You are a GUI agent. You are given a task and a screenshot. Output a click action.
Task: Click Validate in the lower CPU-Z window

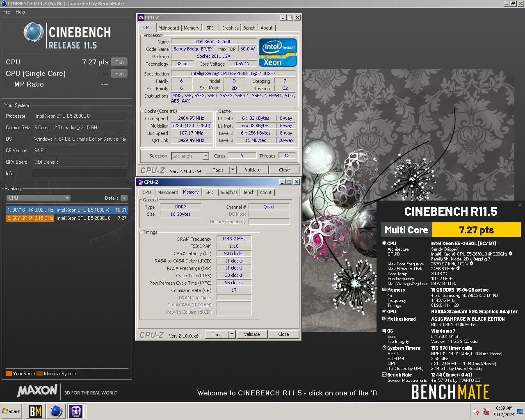tap(252, 334)
